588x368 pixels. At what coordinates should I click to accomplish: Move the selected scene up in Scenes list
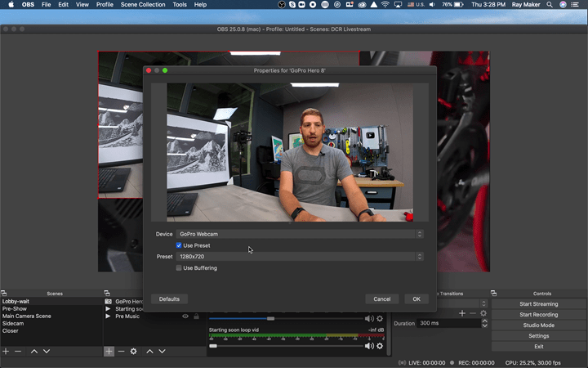(x=34, y=351)
